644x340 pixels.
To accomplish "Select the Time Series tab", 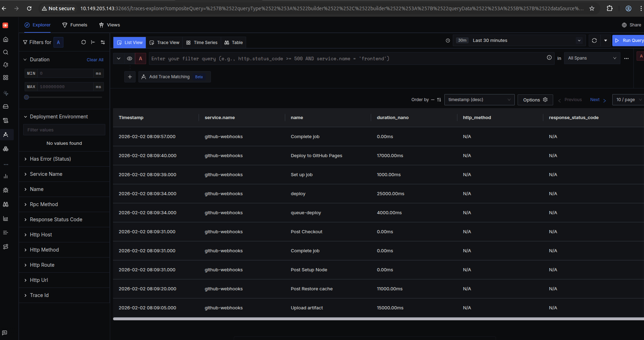I will point(202,43).
